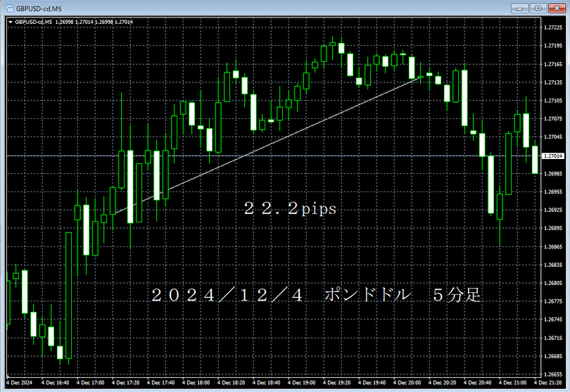Maximize the GBPUSD-cd,M5 chart window
570x392 pixels.
538,8
